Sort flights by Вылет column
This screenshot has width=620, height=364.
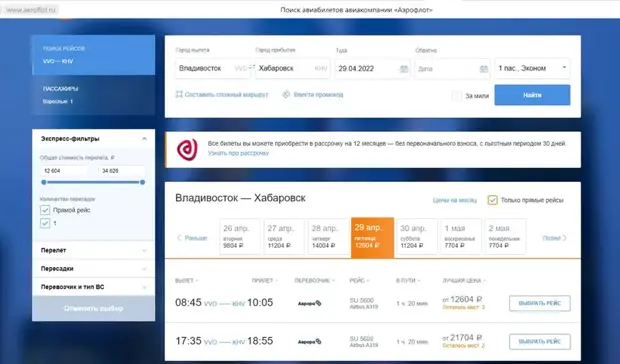pyautogui.click(x=187, y=281)
